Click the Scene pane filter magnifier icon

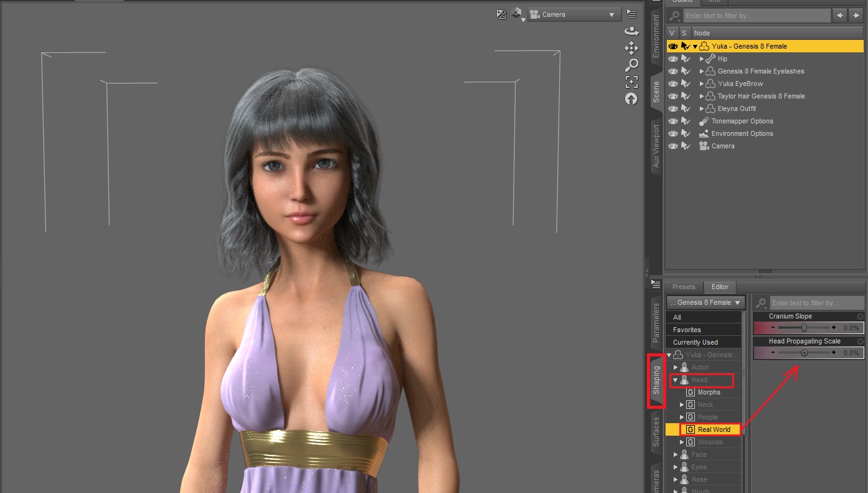[674, 16]
